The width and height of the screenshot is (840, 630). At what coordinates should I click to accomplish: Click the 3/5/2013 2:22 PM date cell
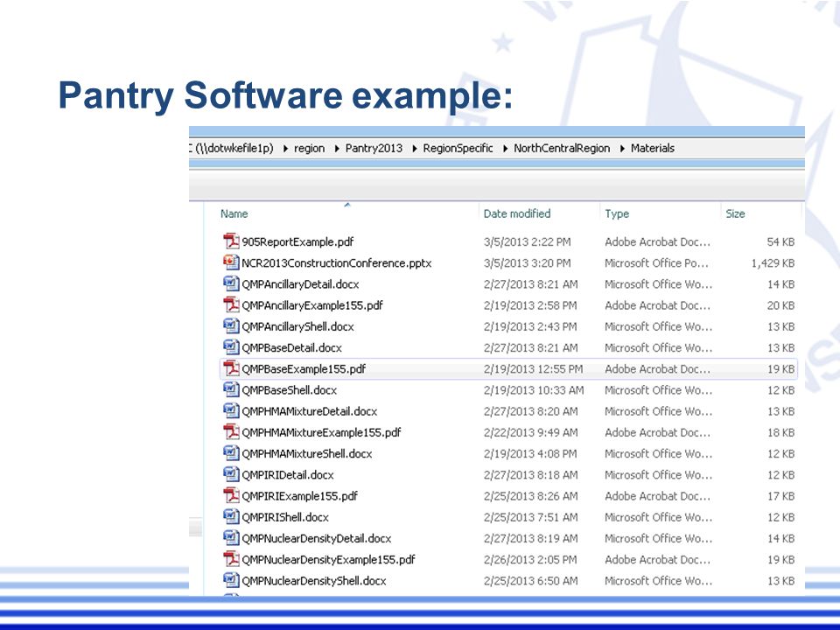tap(527, 241)
